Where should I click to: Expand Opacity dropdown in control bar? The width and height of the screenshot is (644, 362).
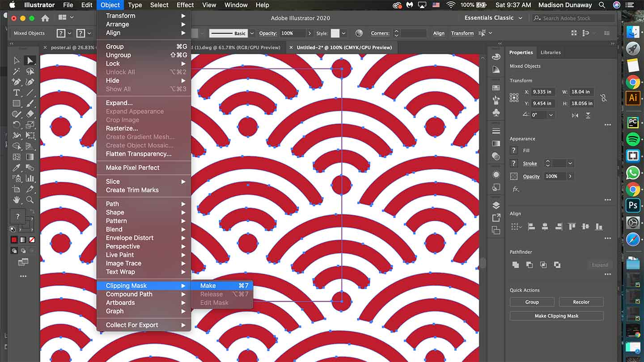click(309, 33)
